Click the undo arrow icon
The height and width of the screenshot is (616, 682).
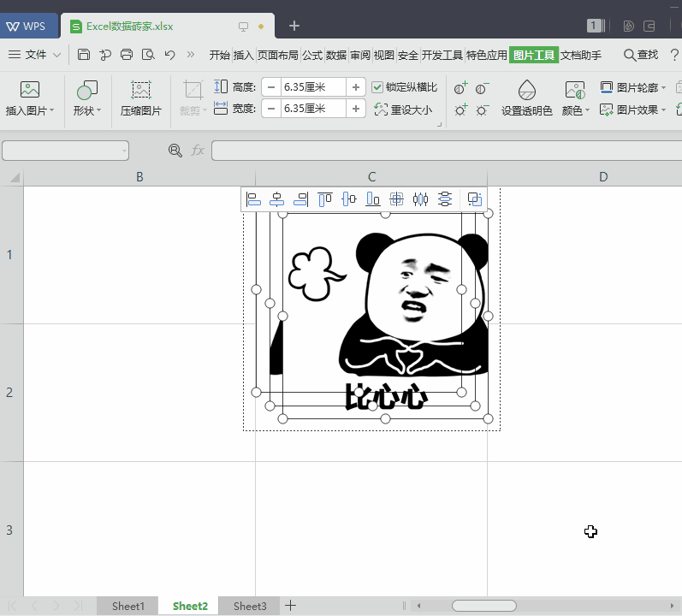(169, 55)
